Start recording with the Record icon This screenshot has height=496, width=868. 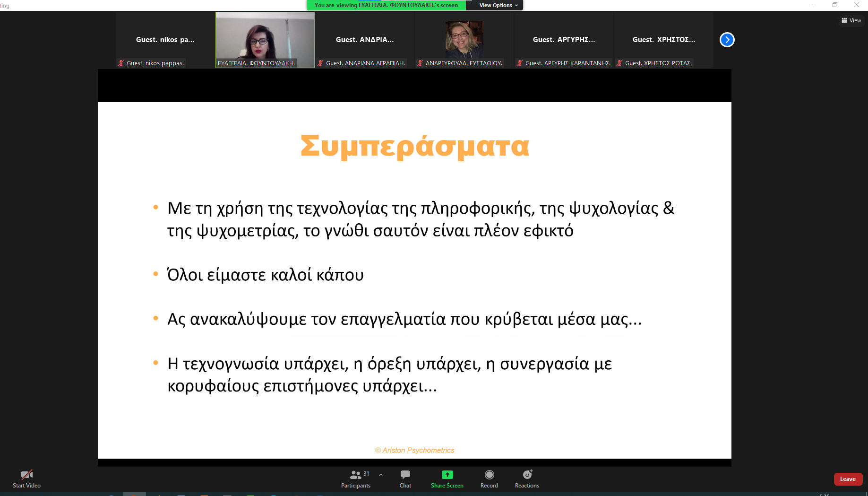coord(490,475)
